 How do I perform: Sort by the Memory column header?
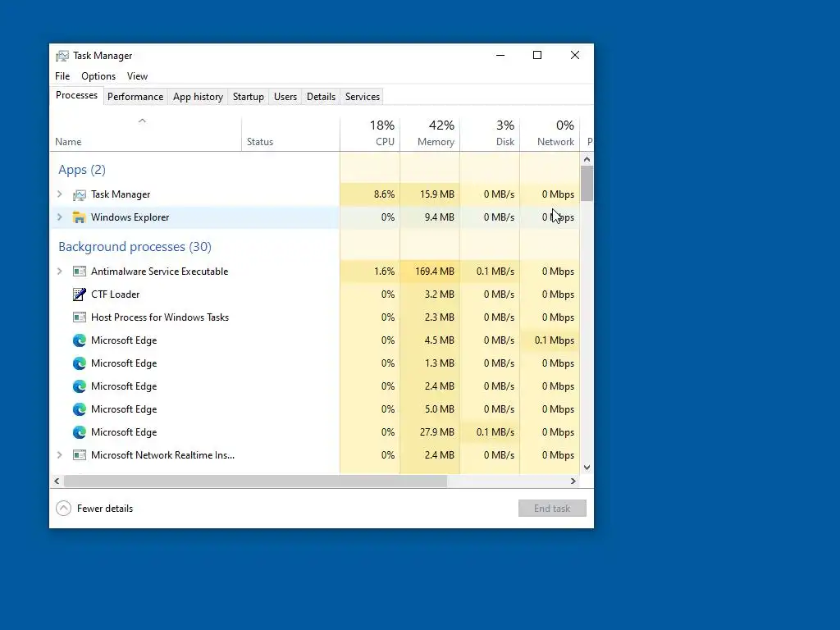pyautogui.click(x=430, y=134)
